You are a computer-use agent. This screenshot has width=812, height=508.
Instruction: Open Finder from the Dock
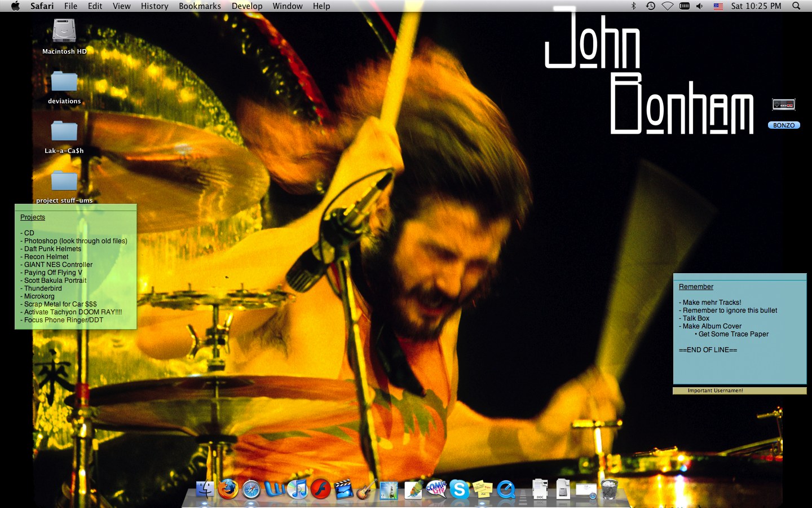(205, 489)
